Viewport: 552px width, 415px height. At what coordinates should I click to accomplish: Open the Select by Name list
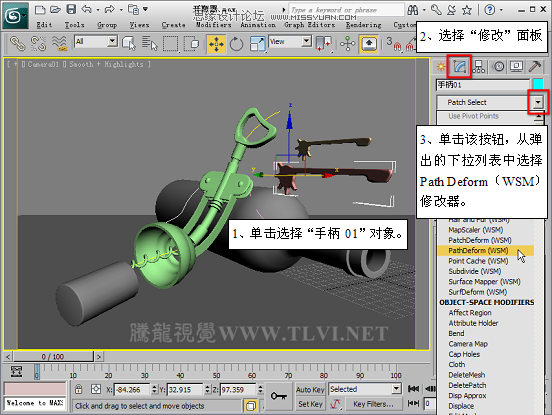tap(150, 44)
